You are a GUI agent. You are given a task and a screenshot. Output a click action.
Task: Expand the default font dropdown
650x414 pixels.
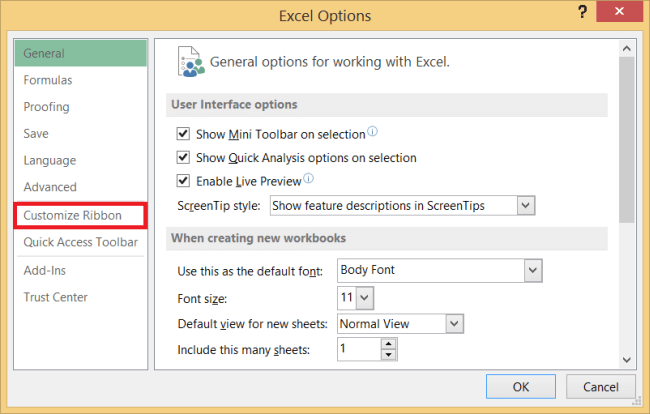(x=532, y=270)
